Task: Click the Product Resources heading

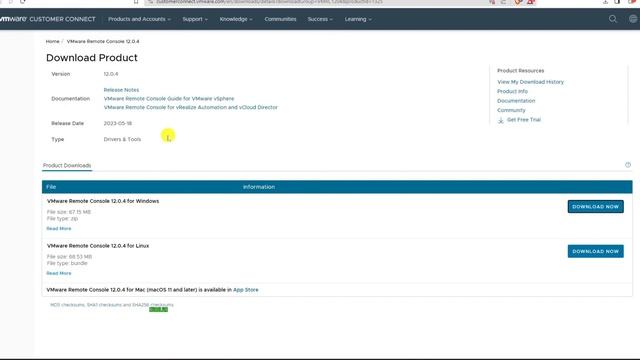Action: pyautogui.click(x=520, y=71)
